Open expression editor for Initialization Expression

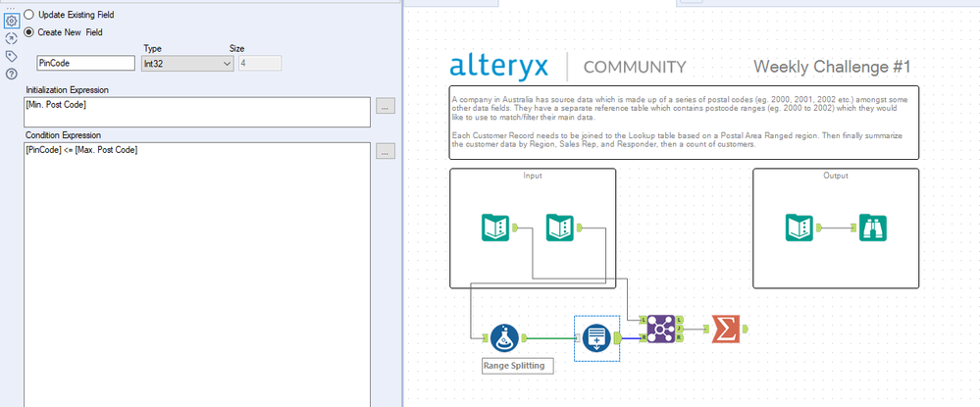385,106
